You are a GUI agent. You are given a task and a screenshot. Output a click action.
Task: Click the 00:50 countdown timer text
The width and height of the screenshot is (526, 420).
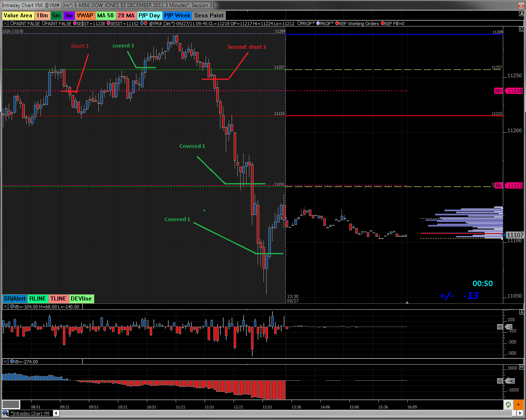tap(483, 284)
